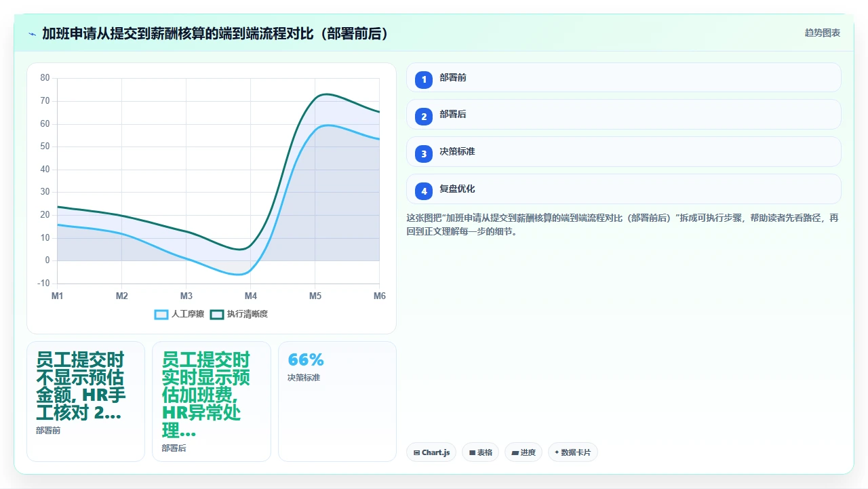
Task: Toggle the 执行清晰度 legend swatch
Action: tap(217, 314)
